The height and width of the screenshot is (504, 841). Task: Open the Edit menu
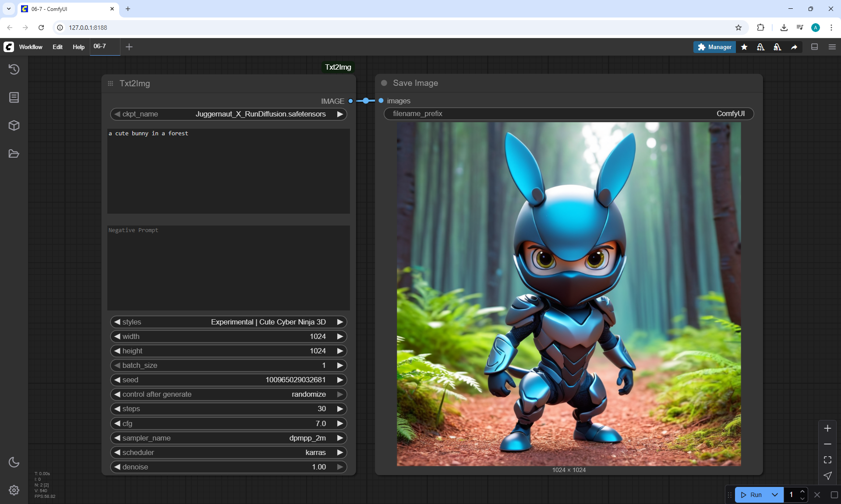57,47
